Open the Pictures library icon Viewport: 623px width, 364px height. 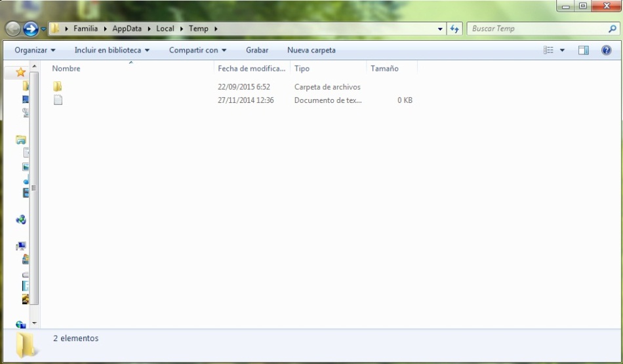pos(26,167)
